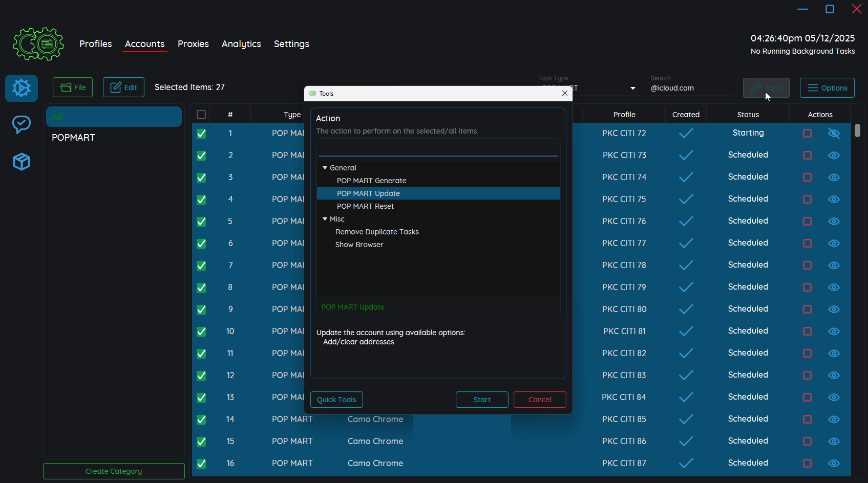Uncheck row 6 checkbox

[x=201, y=244]
